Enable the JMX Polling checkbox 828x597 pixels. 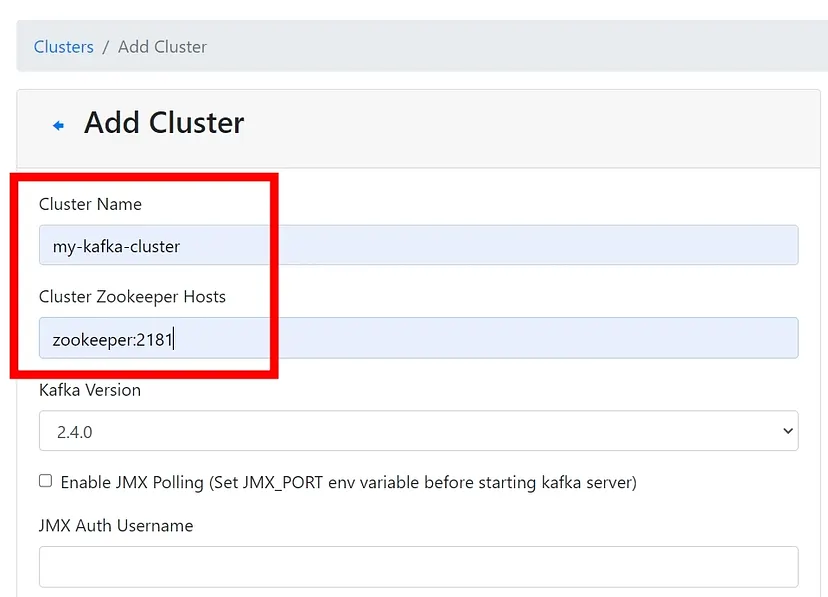45,481
